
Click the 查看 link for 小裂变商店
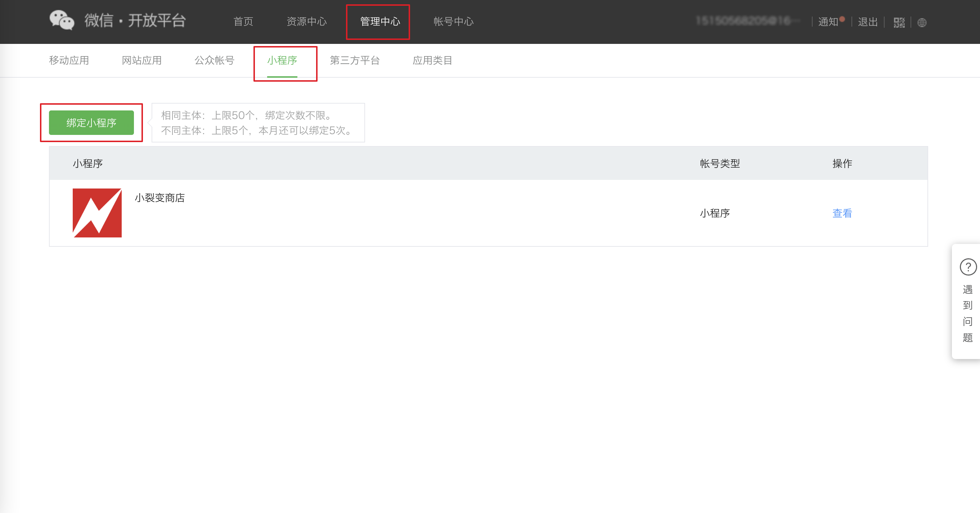pyautogui.click(x=842, y=213)
